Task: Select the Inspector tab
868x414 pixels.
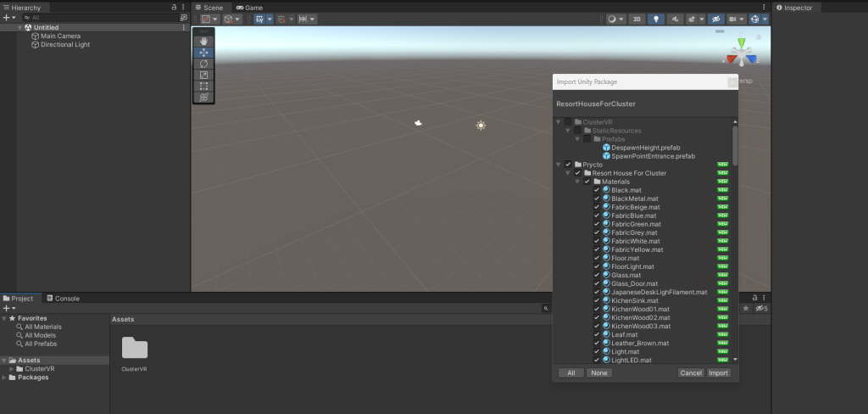Action: coord(795,8)
